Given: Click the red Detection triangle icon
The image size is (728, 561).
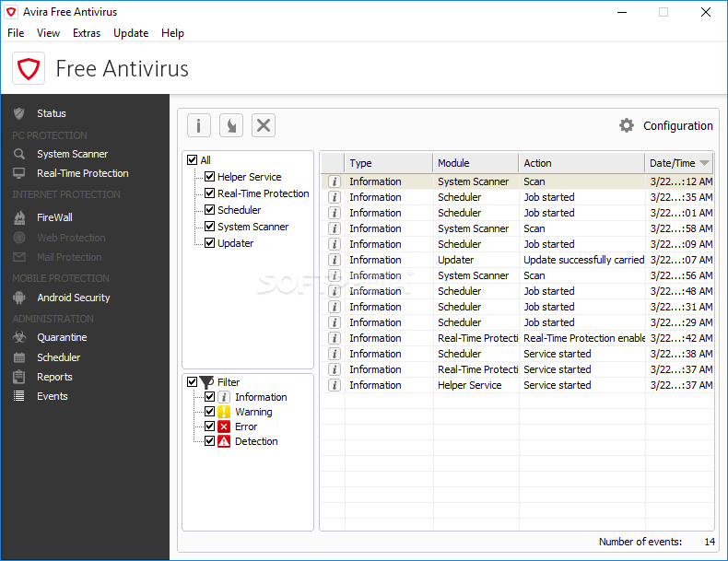Looking at the screenshot, I should pyautogui.click(x=224, y=441).
